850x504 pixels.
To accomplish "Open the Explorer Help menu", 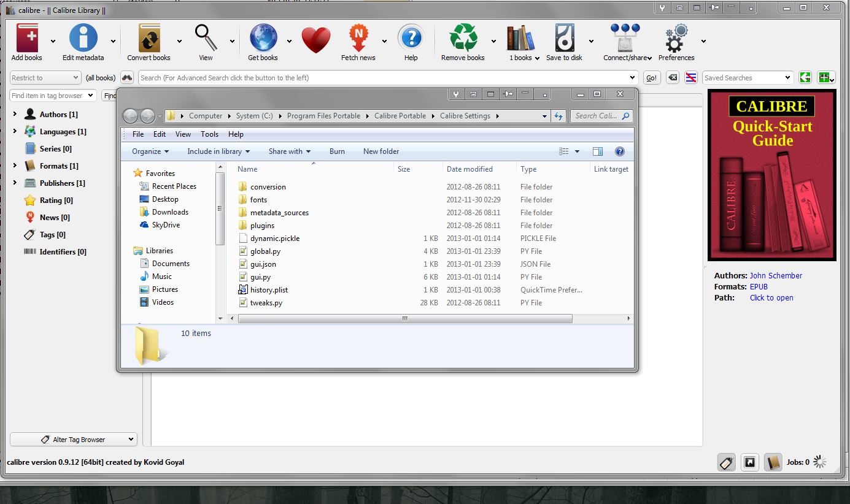I will coord(236,134).
